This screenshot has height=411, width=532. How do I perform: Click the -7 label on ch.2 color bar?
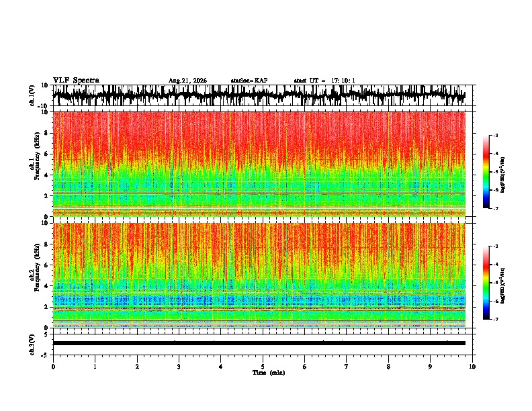[x=496, y=320]
